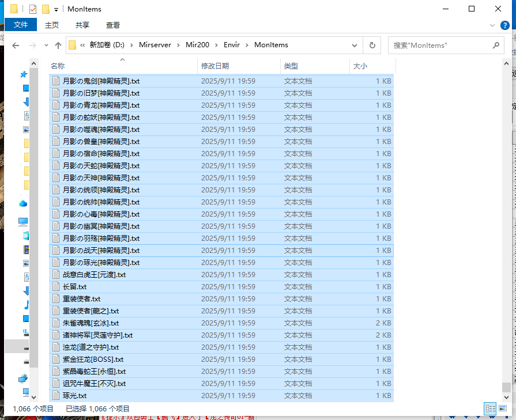Sort by 大小 column header
The width and height of the screenshot is (516, 420).
tap(372, 66)
